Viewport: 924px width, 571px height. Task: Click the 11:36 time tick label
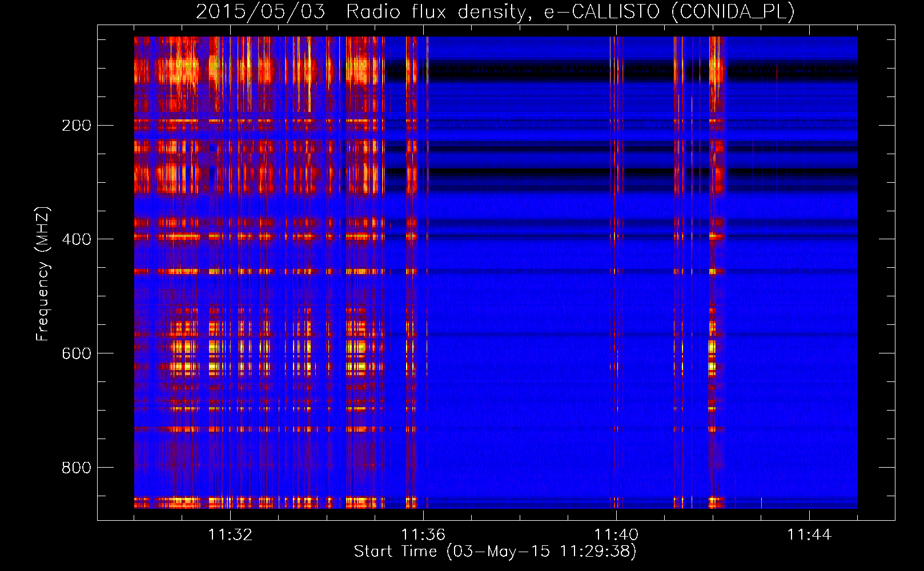pyautogui.click(x=423, y=535)
